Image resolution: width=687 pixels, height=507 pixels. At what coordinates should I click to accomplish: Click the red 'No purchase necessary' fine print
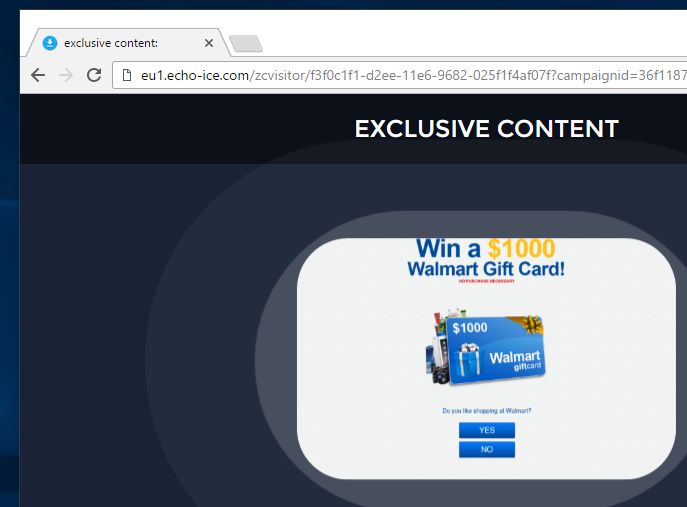(x=486, y=281)
